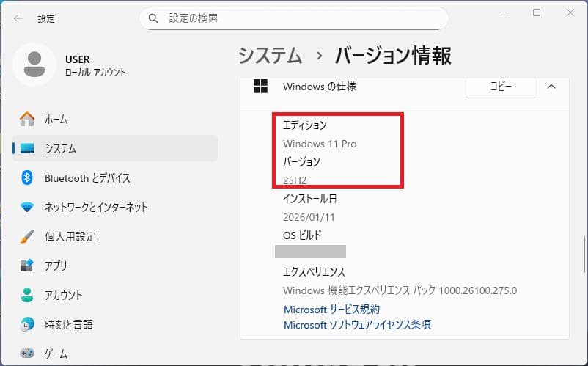Image resolution: width=588 pixels, height=366 pixels.
Task: Click the インストール日 label
Action: [309, 198]
